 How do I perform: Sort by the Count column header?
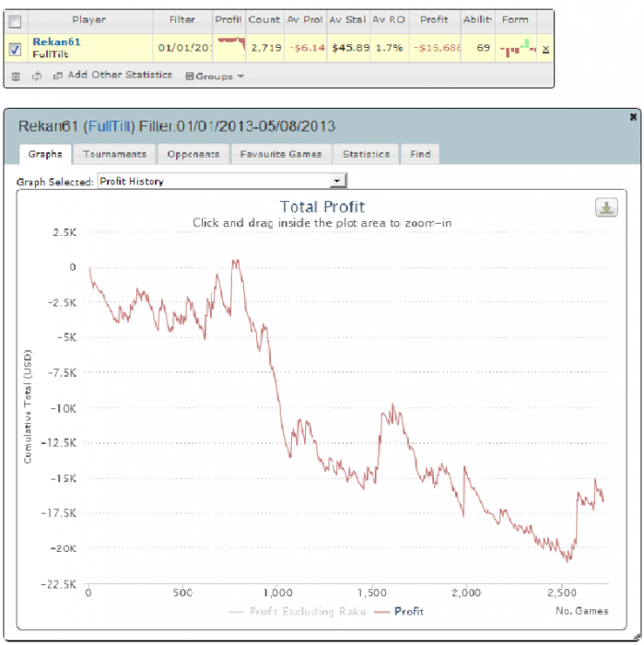tap(264, 19)
